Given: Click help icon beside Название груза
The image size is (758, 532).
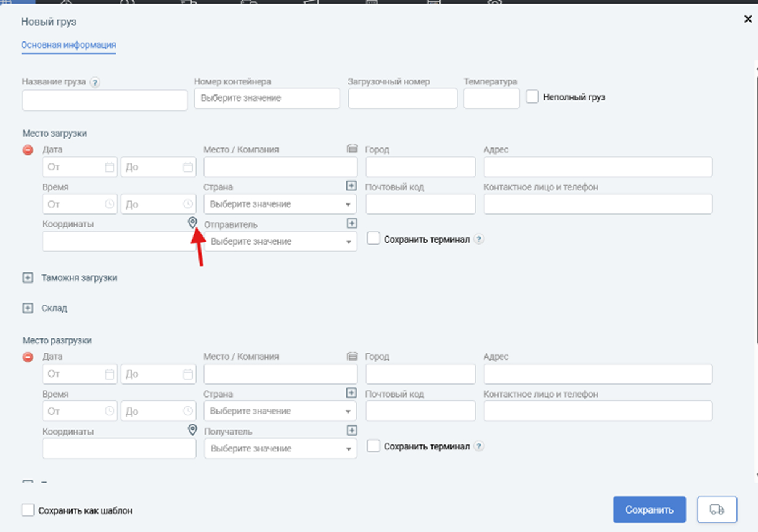Looking at the screenshot, I should (x=95, y=82).
